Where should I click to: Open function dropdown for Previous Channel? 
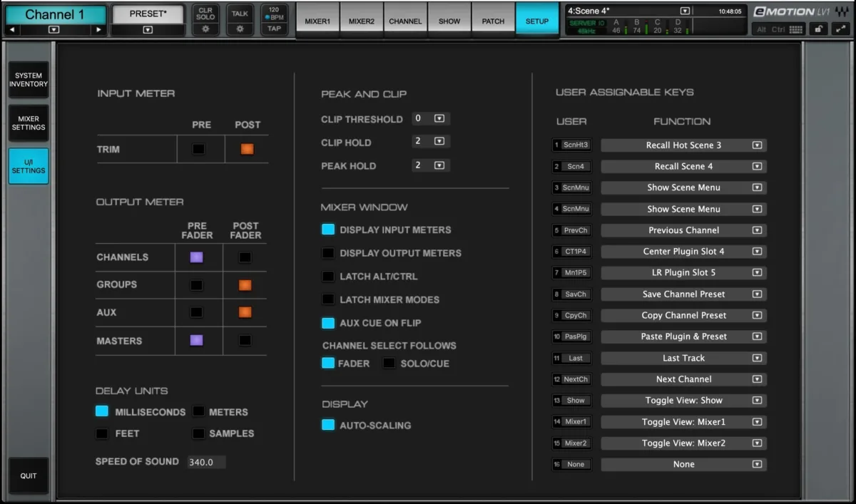point(757,230)
